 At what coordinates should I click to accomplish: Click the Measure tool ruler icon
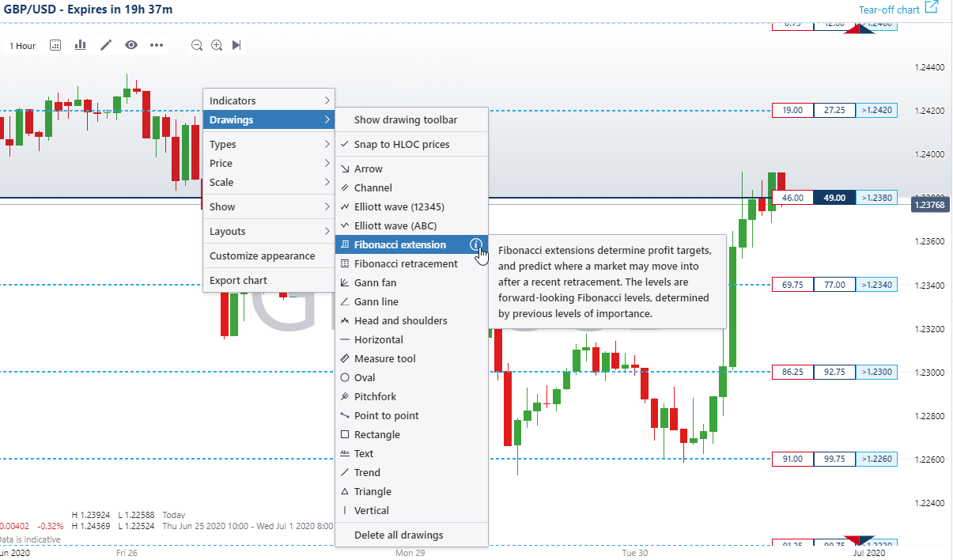click(x=344, y=358)
